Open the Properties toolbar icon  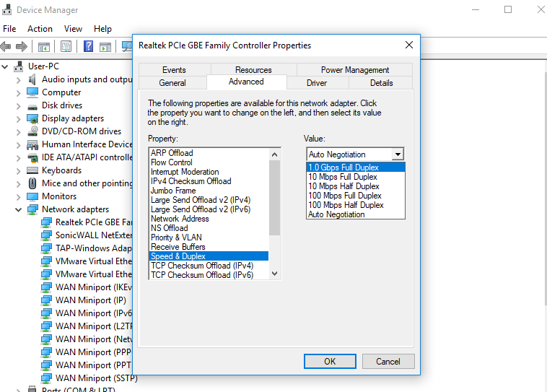point(66,46)
